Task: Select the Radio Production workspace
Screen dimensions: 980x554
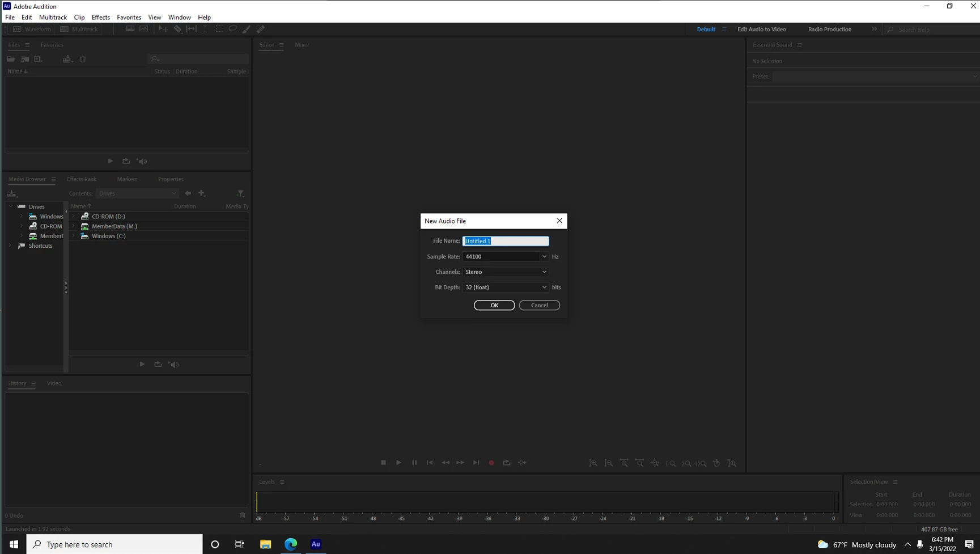Action: tap(830, 29)
